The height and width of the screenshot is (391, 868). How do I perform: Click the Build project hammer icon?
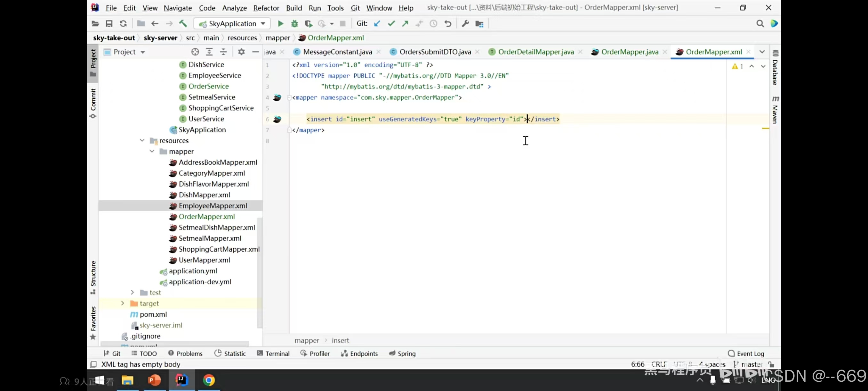(183, 24)
